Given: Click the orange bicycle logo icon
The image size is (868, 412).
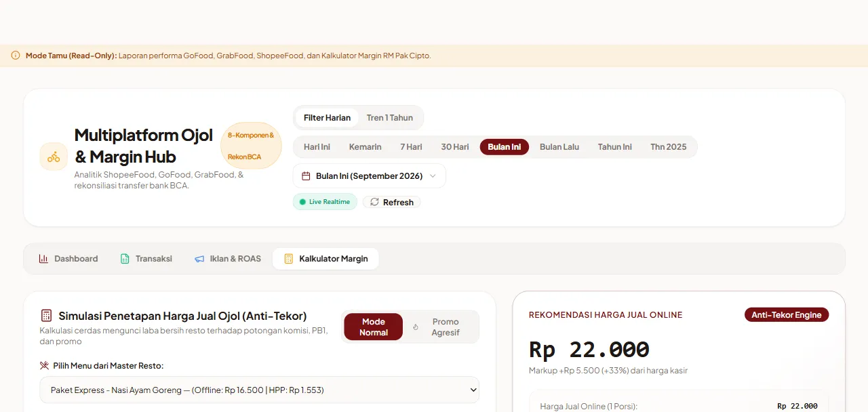Looking at the screenshot, I should 54,157.
